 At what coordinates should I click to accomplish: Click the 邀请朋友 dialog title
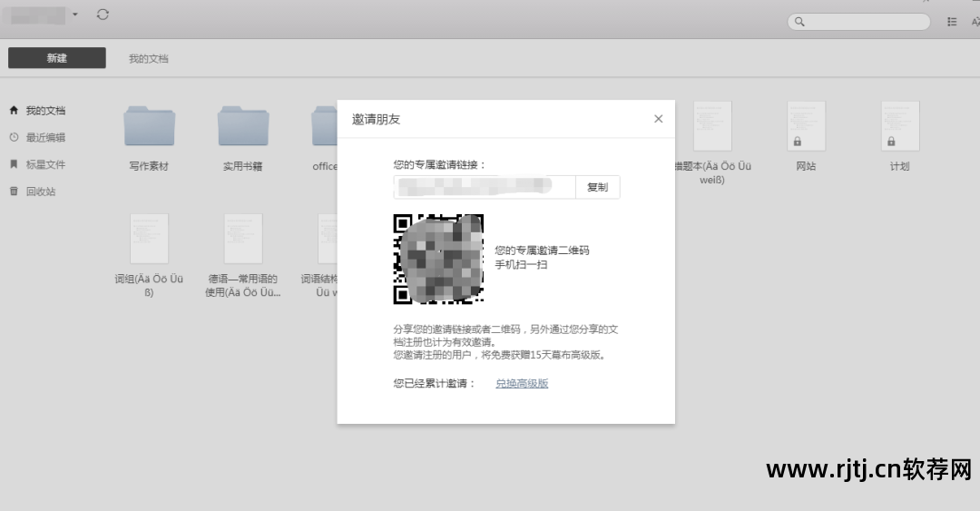click(376, 120)
